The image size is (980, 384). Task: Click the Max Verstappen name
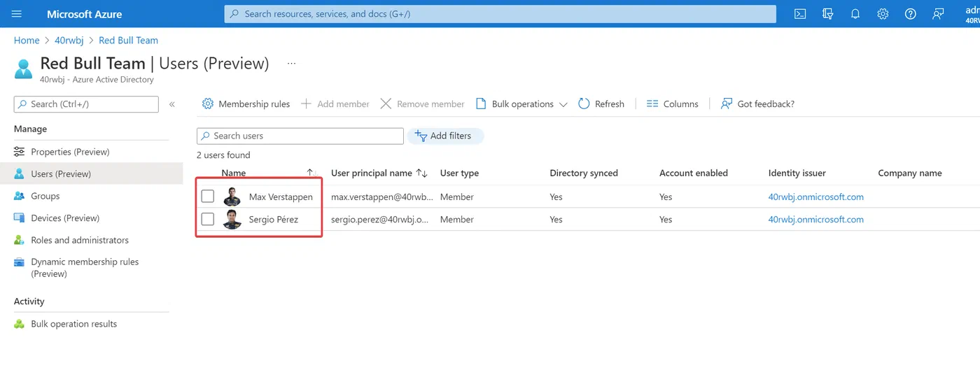[281, 197]
